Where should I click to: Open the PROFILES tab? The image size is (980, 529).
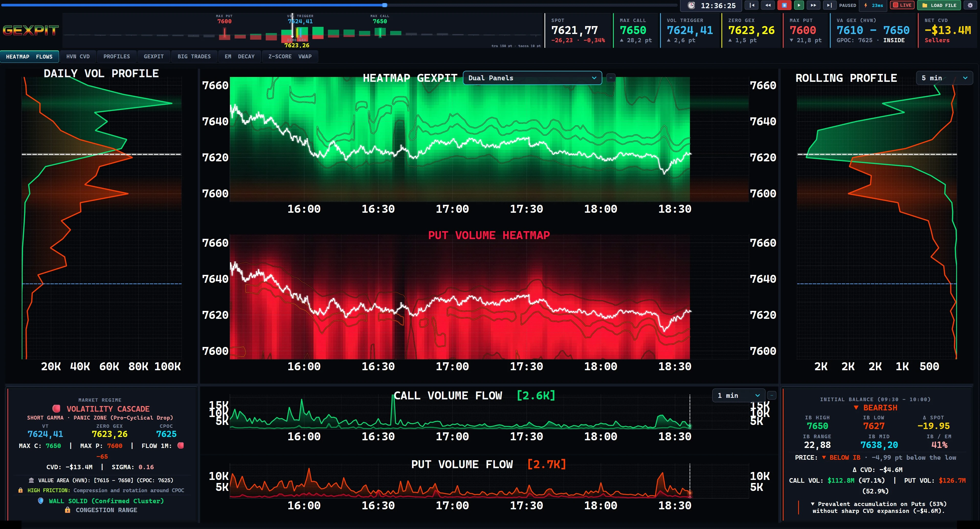pyautogui.click(x=117, y=57)
